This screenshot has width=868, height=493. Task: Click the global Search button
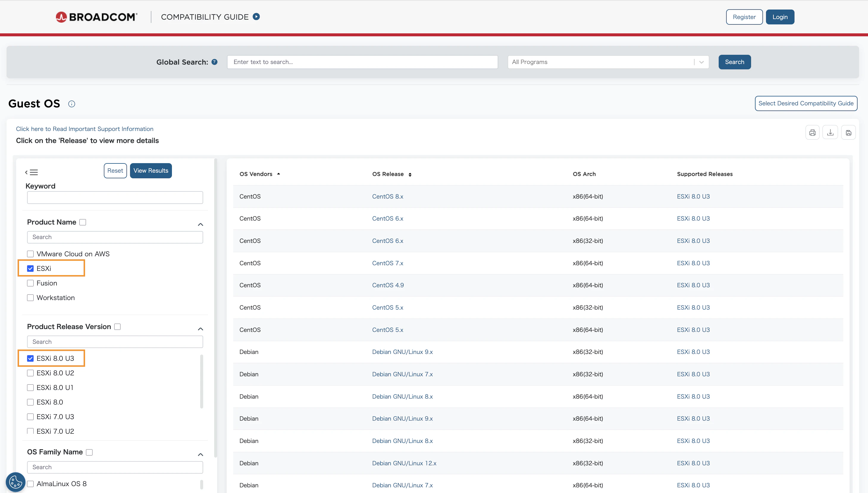734,62
